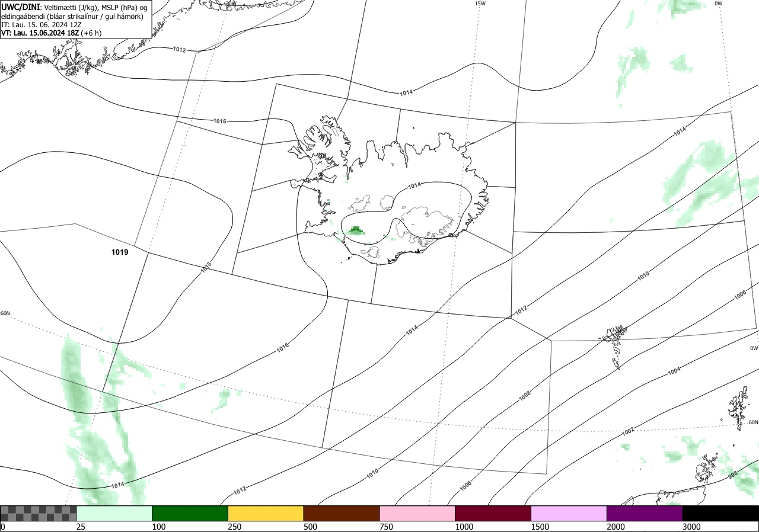This screenshot has width=759, height=532.
Task: Click the bold 1019 pressure maximum label
Action: pos(120,252)
